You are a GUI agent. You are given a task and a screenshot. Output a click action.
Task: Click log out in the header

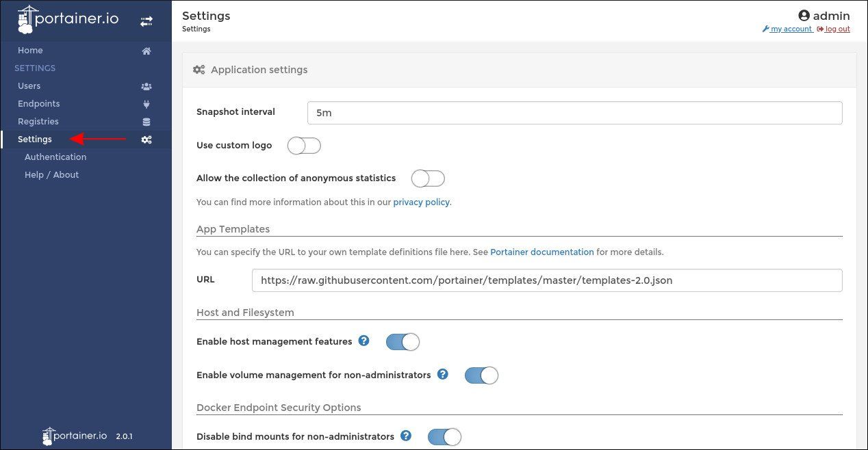pos(837,29)
